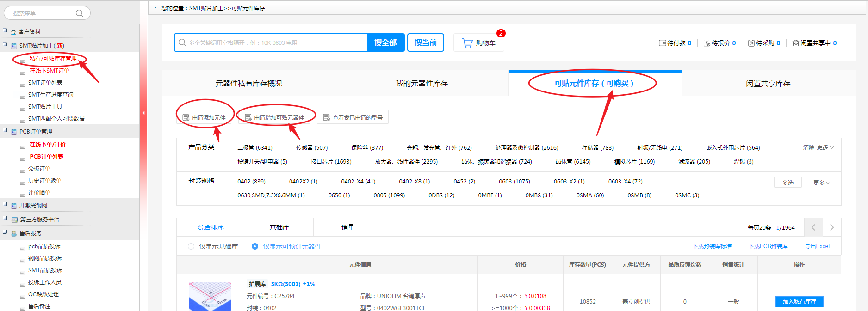
Task: Click the 闲置共享中 box icon
Action: pyautogui.click(x=795, y=43)
